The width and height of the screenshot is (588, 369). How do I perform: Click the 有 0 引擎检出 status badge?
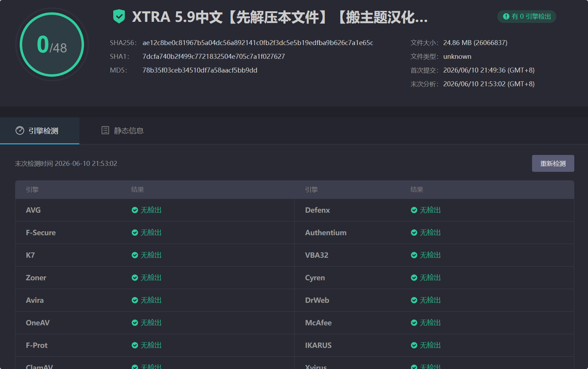coord(526,17)
